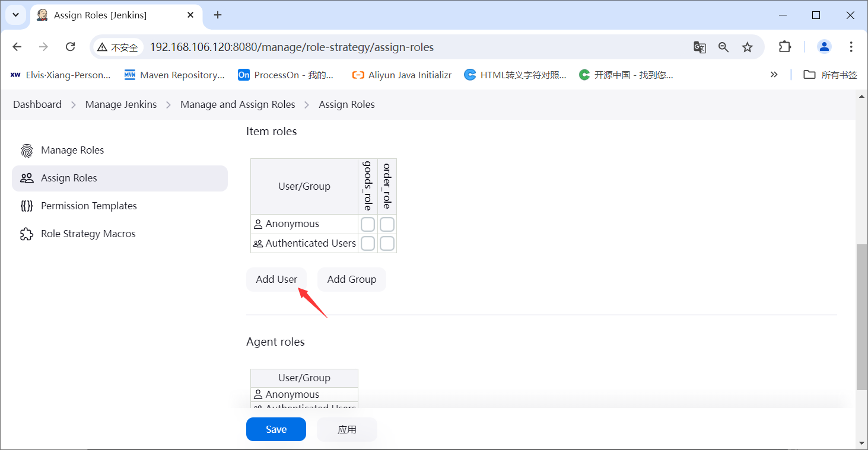Check order_role for Authenticated Users
The width and height of the screenshot is (868, 450).
tap(387, 243)
